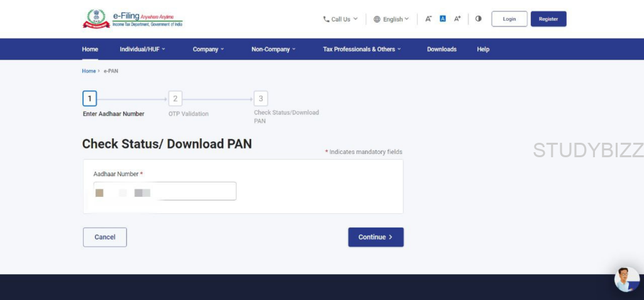Click the globe language icon
This screenshot has height=300, width=644.
click(377, 19)
